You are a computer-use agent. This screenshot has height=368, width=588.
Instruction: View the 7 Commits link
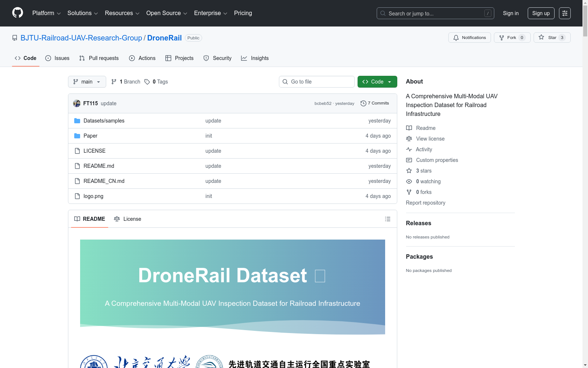(x=375, y=103)
